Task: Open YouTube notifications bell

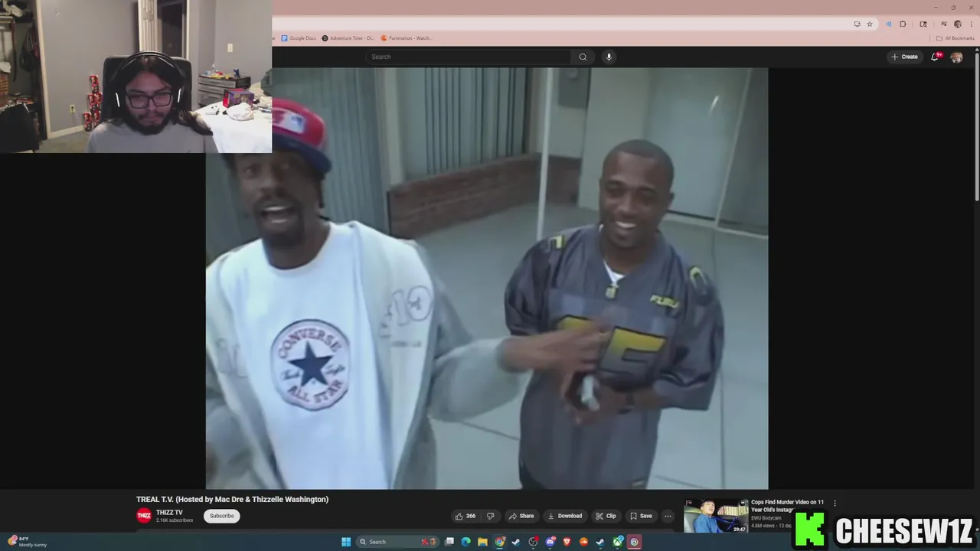Action: coord(936,57)
